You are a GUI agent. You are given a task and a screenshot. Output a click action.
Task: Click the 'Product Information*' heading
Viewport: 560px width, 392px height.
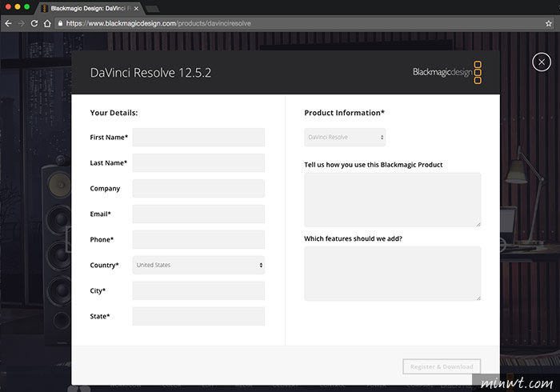(344, 113)
